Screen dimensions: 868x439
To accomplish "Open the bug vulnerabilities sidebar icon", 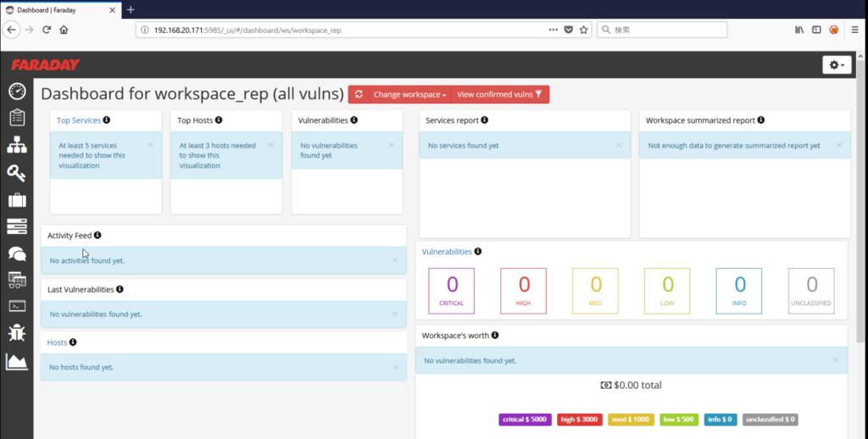I will pos(17,333).
